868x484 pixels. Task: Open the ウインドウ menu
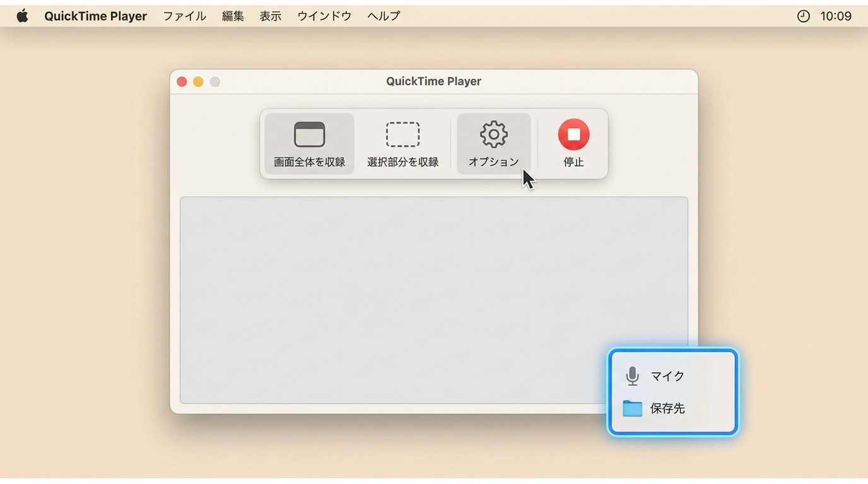[x=324, y=16]
